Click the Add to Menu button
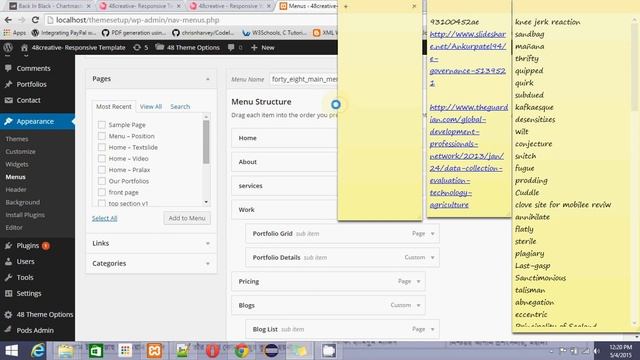The width and height of the screenshot is (640, 360). [187, 218]
